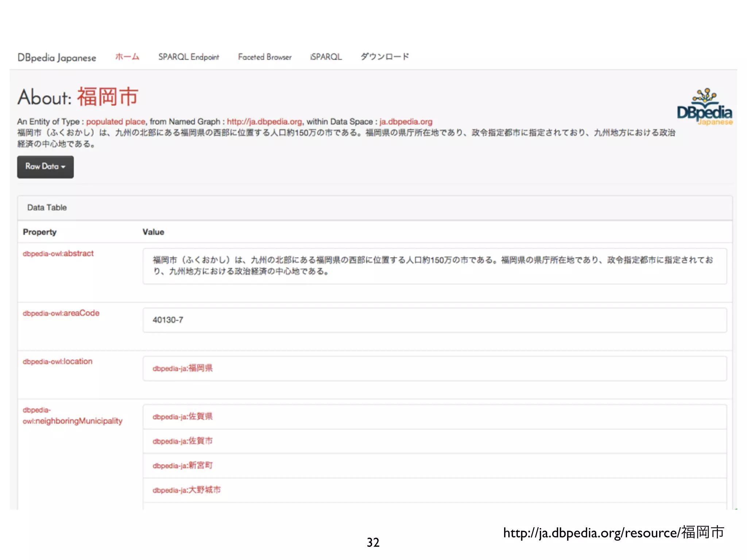The height and width of the screenshot is (560, 747).
Task: Follow the dbpedia-ja:福岡県 location value link
Action: (182, 368)
